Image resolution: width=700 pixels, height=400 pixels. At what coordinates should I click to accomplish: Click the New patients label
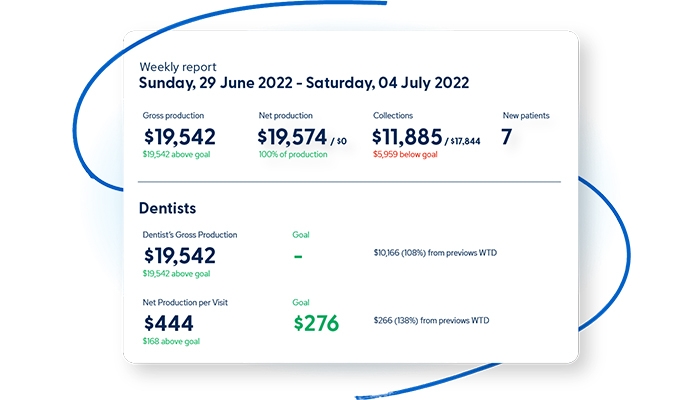(525, 116)
